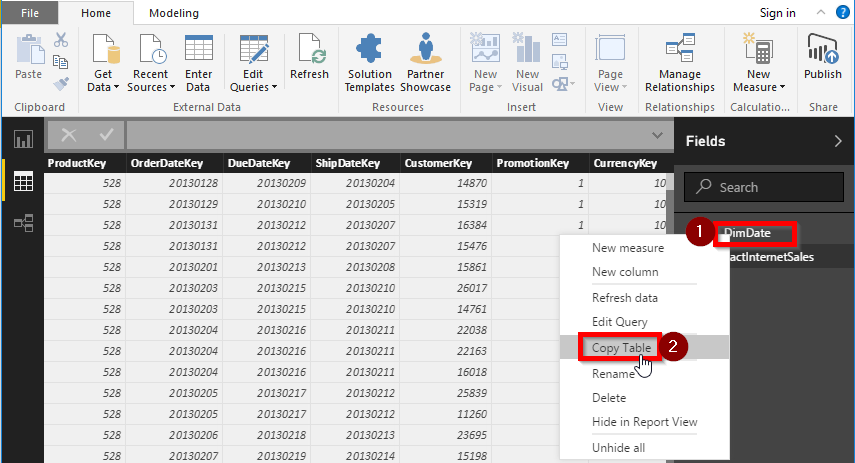Click the Paste icon in Clipboard

pos(30,50)
